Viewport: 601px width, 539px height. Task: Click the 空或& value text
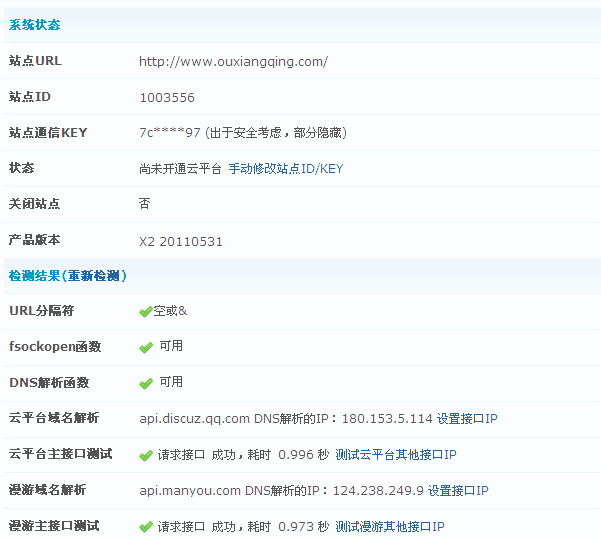pos(170,311)
